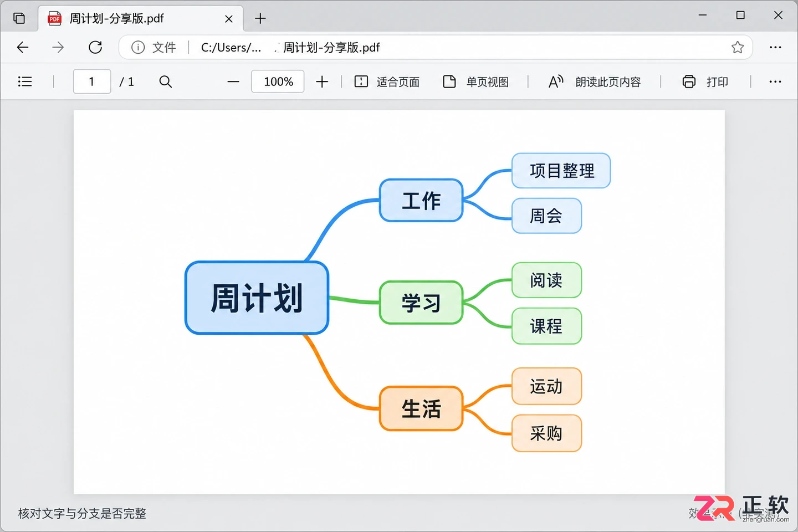Select the 项目整理 leaf node
798x532 pixels.
click(x=561, y=171)
